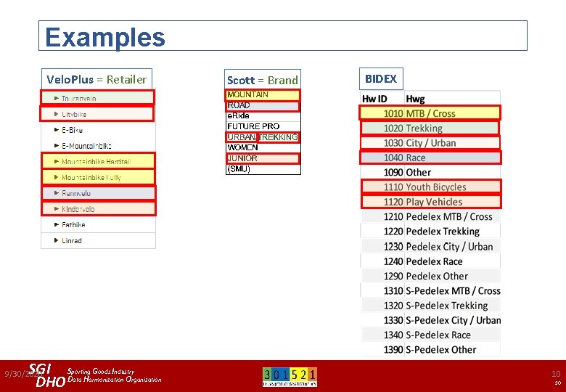The image size is (566, 392).
Task: Click the 'Mountainbike Hardtail' row label
Action: click(96, 162)
